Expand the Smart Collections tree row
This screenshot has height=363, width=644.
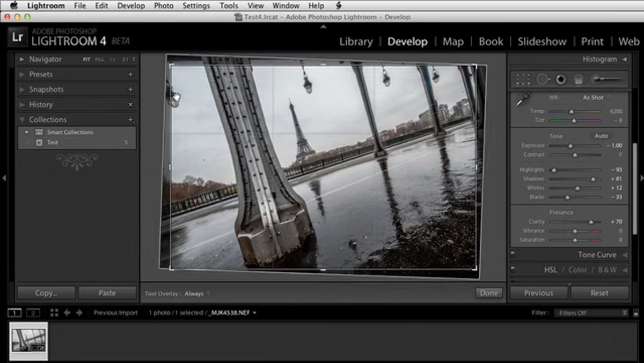(26, 132)
